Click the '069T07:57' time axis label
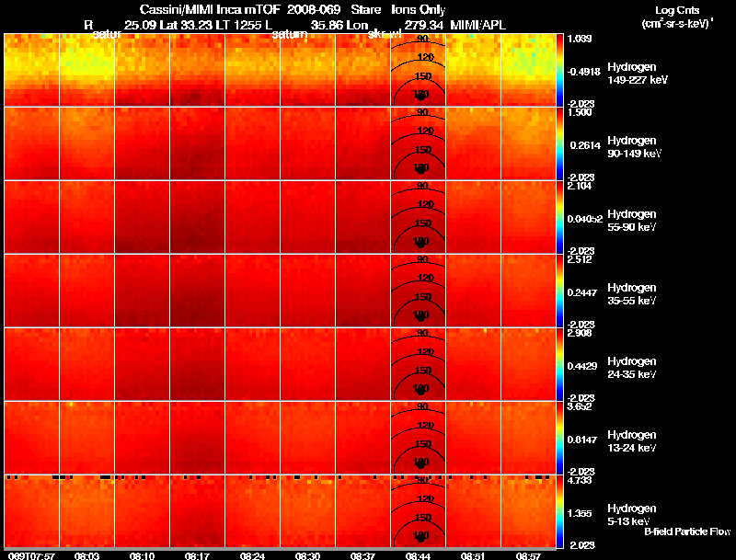736x560 pixels. (x=31, y=555)
